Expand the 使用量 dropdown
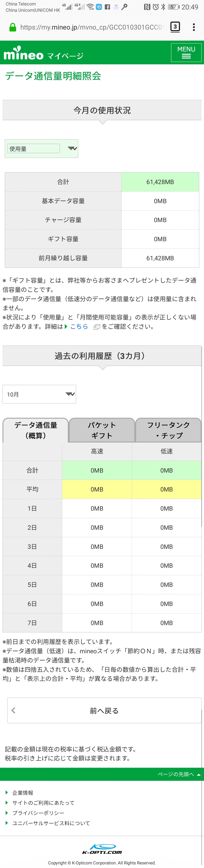This screenshot has height=868, width=204. coord(41,149)
